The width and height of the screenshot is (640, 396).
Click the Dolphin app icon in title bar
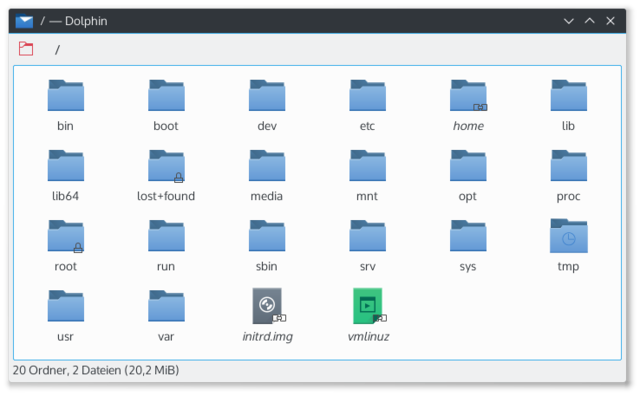tap(24, 21)
